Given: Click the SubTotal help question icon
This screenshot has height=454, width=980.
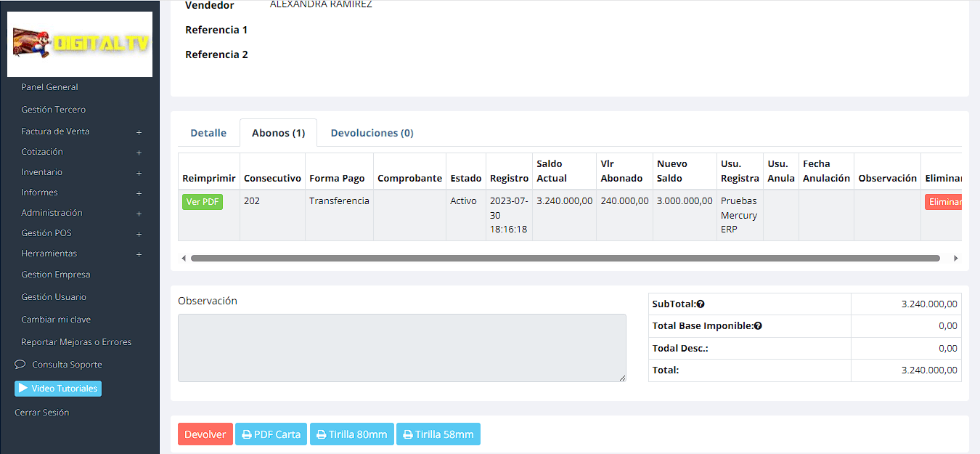Looking at the screenshot, I should click(x=701, y=304).
